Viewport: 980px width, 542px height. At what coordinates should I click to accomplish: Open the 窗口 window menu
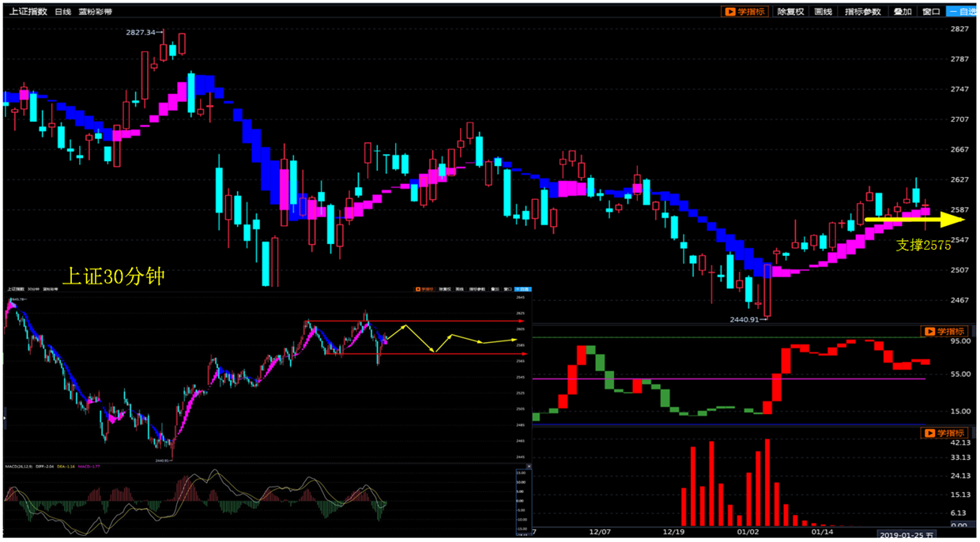(932, 12)
